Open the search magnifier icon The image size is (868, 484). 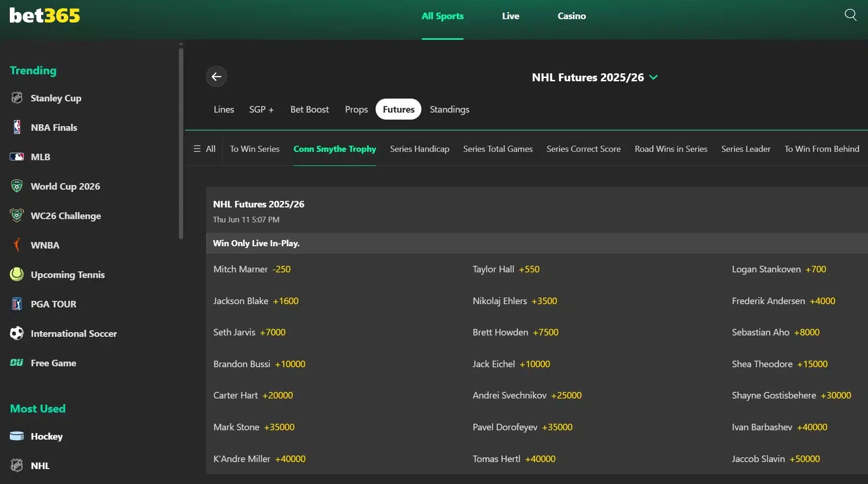click(850, 15)
